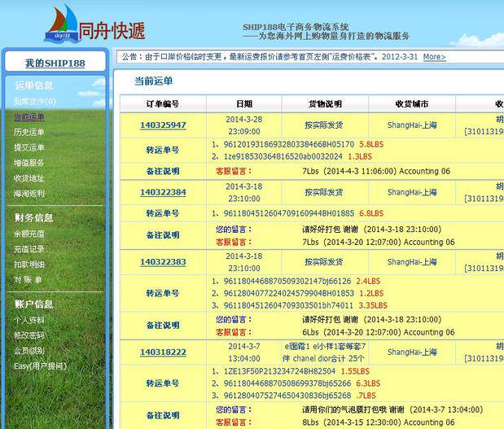Click 财务信息 sidebar section heading
504x429 pixels.
click(x=33, y=218)
